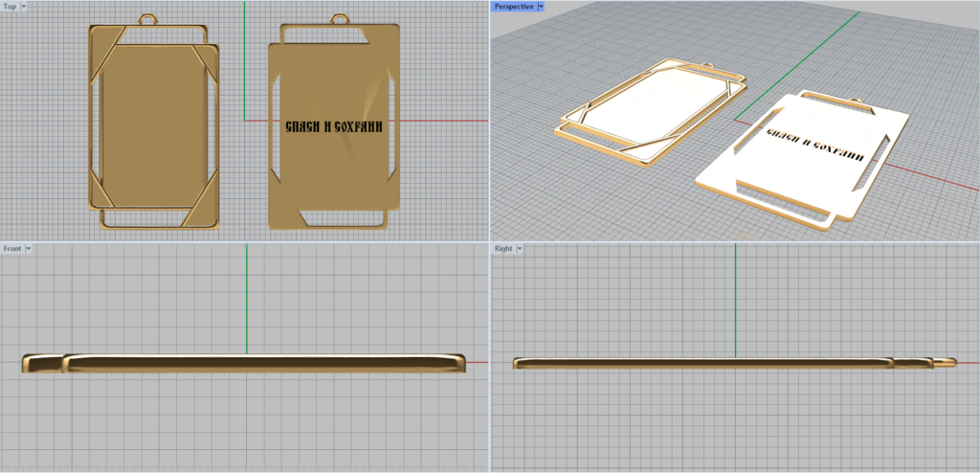
Task: Click the bail ring atop the engraved pendant
Action: coord(339,18)
